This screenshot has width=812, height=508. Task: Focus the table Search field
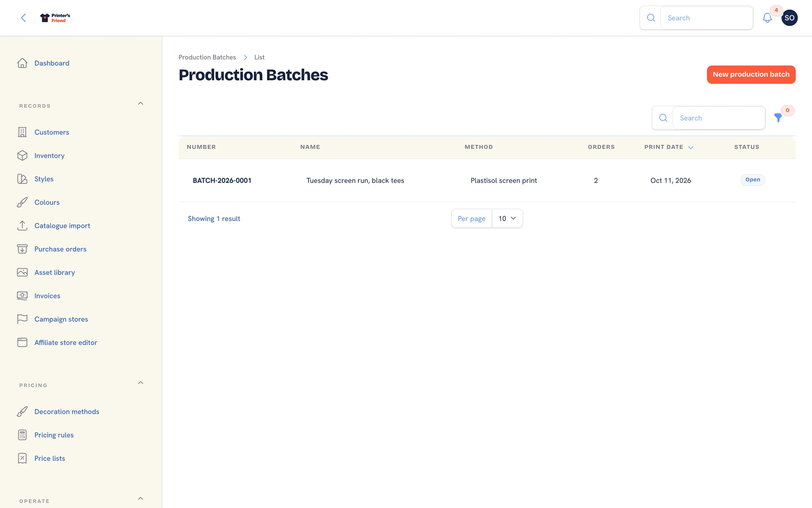click(719, 118)
